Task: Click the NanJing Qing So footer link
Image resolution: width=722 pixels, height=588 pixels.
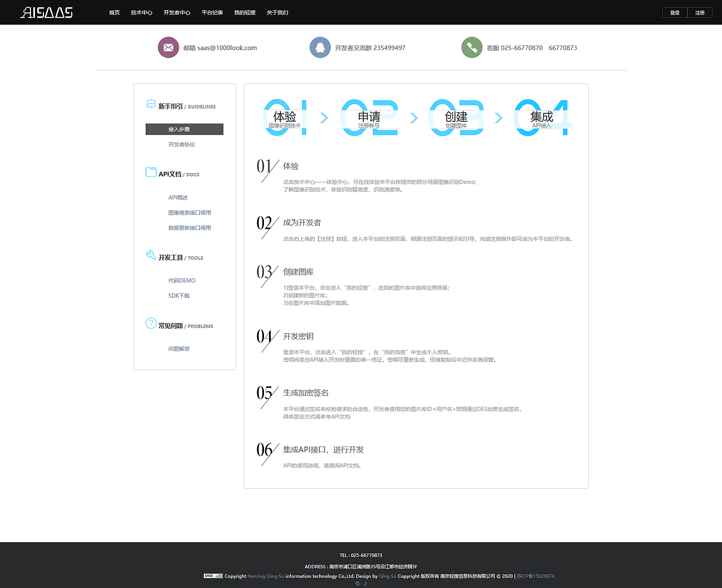Action: pos(266,576)
